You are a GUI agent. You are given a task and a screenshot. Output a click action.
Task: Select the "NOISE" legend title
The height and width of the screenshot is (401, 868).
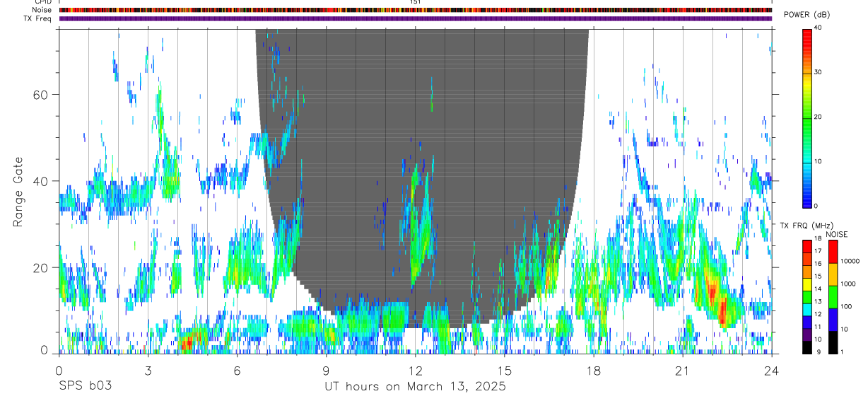(x=837, y=234)
